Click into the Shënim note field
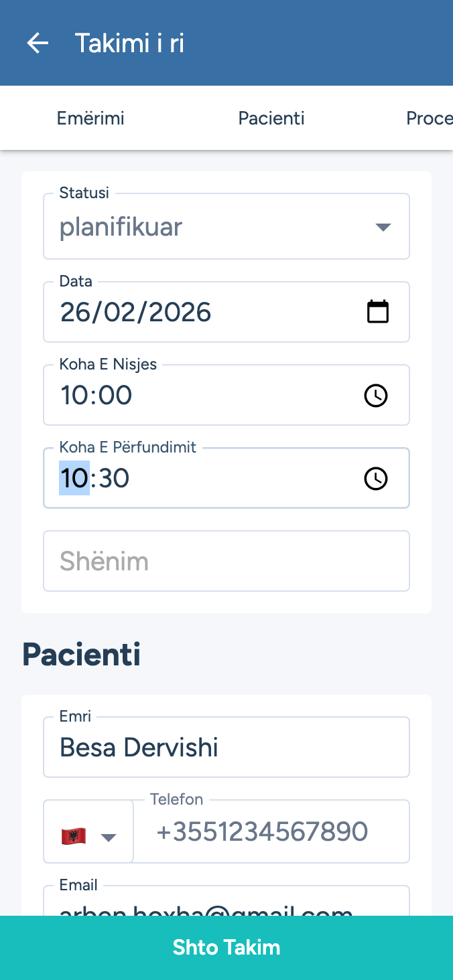This screenshot has width=453, height=980. pyautogui.click(x=226, y=561)
